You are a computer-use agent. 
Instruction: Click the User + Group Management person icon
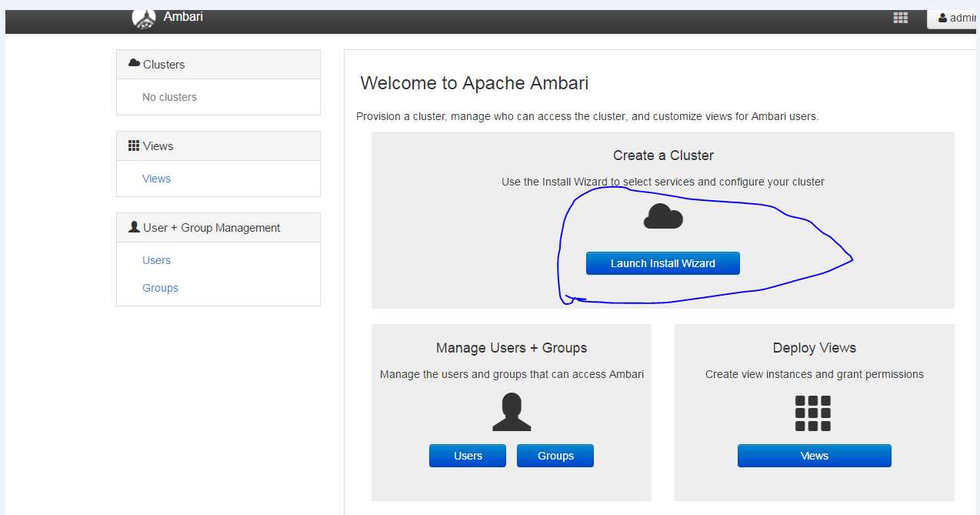click(134, 227)
